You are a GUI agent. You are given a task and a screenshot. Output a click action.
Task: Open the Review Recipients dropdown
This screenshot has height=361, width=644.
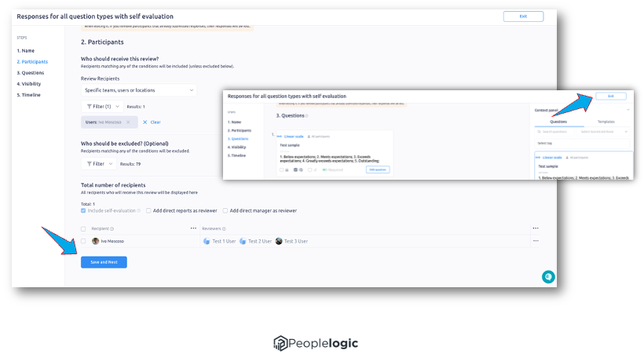[139, 90]
